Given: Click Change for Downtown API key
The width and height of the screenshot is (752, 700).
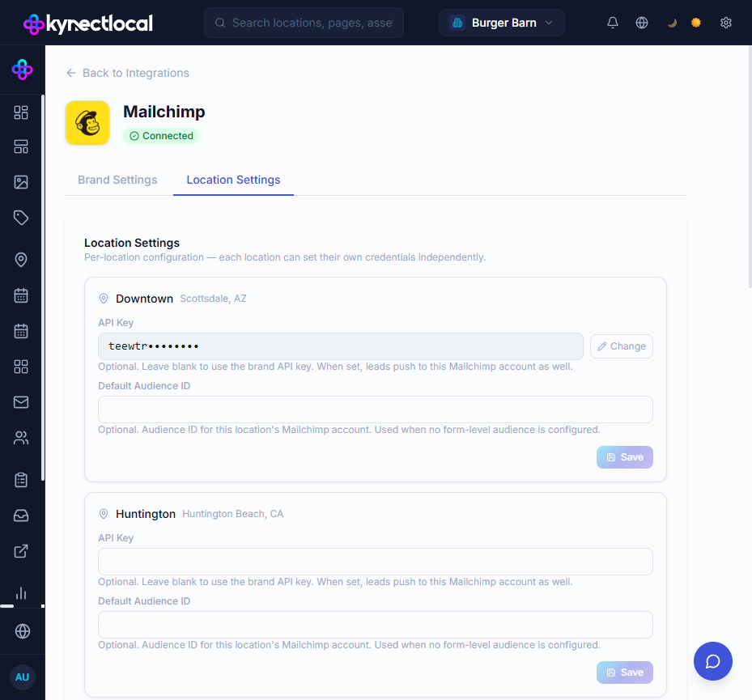Looking at the screenshot, I should click(622, 346).
